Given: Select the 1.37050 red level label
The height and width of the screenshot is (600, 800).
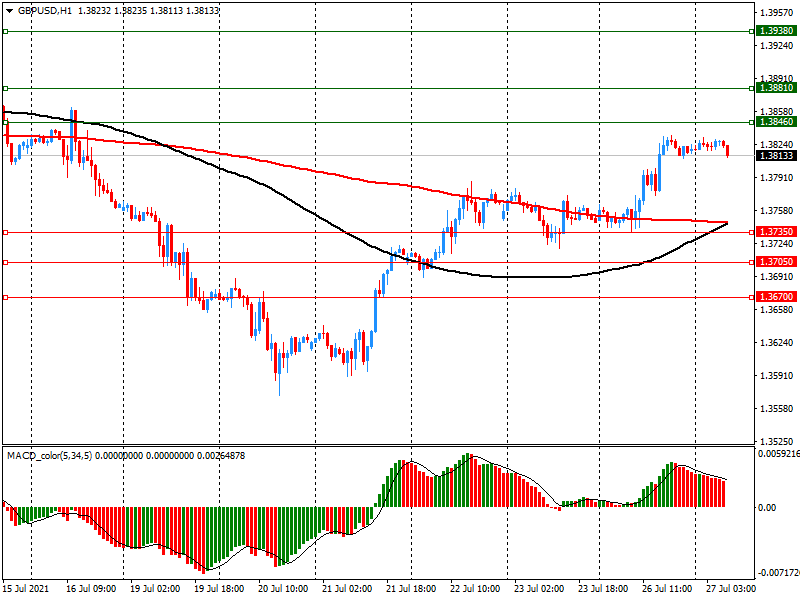Looking at the screenshot, I should click(776, 262).
